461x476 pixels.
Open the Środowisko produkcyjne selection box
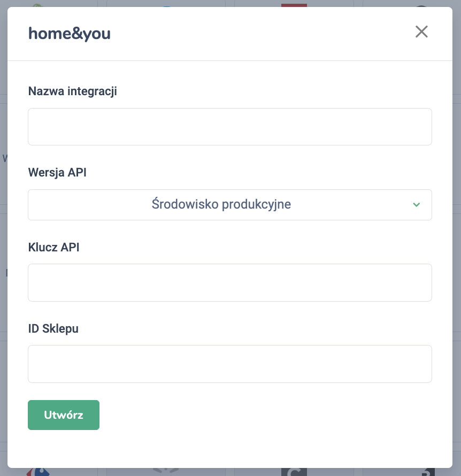[221, 204]
